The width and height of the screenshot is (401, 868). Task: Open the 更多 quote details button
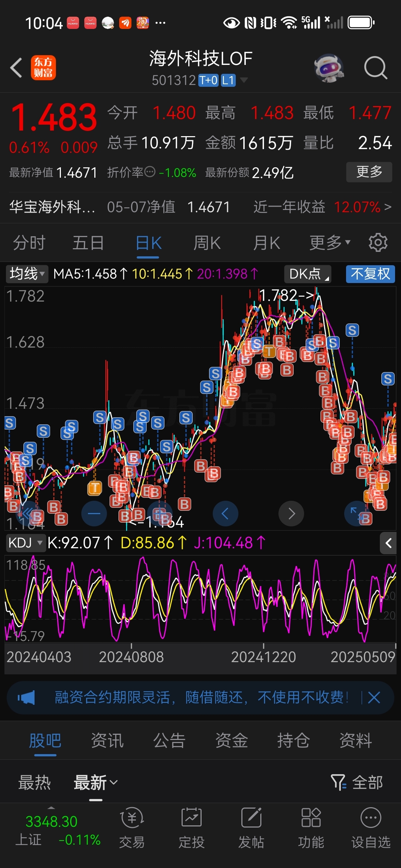(369, 172)
